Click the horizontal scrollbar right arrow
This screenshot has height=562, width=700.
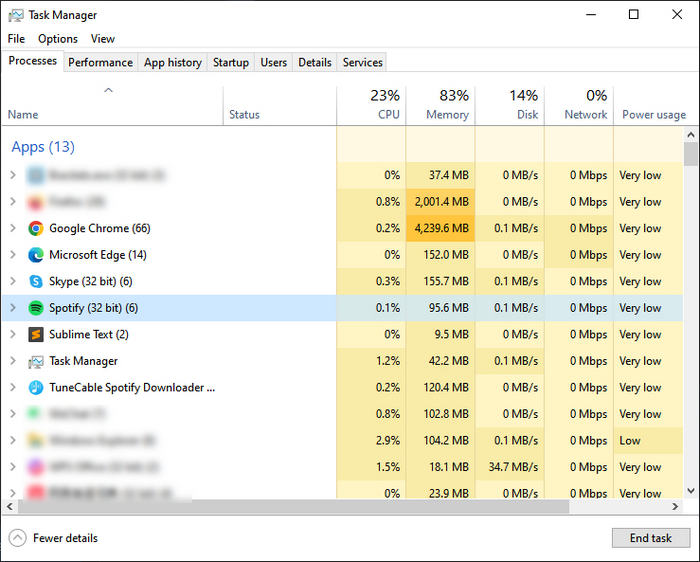pyautogui.click(x=675, y=507)
